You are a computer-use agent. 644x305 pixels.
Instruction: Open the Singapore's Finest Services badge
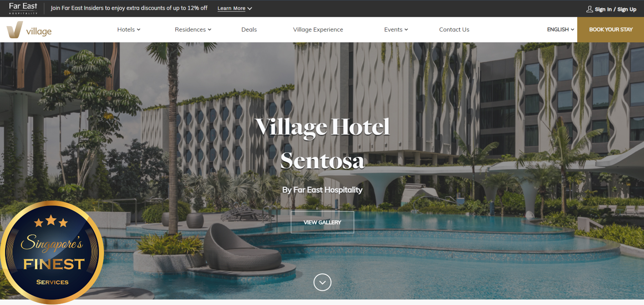pos(52,252)
